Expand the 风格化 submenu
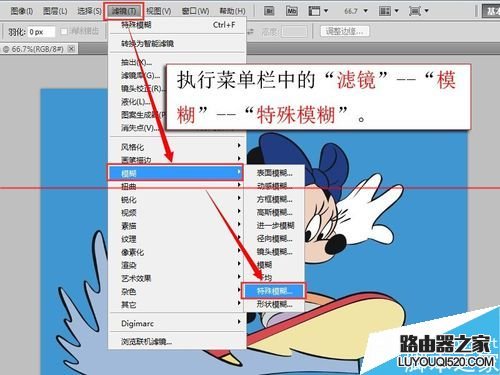The image size is (500, 375). pyautogui.click(x=178, y=147)
